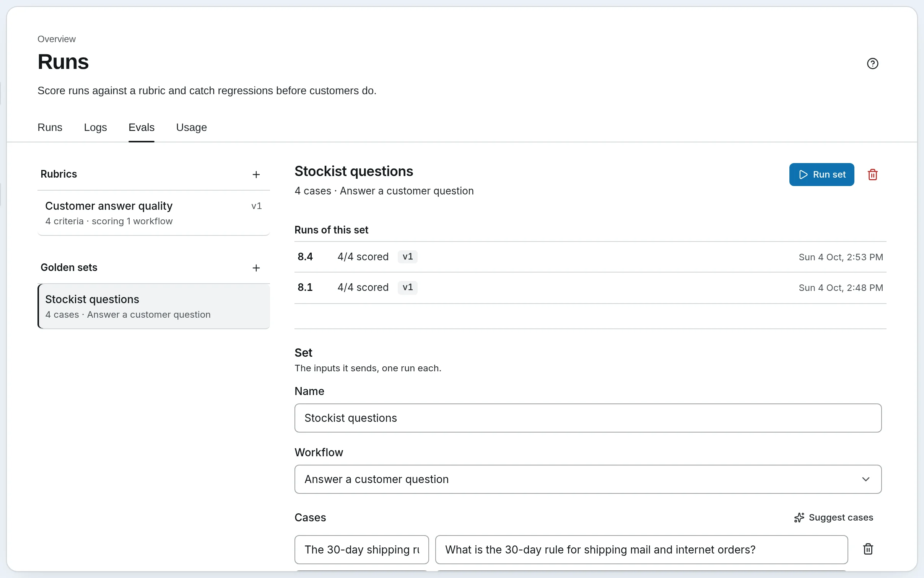
Task: Open the run scored 8.4
Action: [590, 257]
